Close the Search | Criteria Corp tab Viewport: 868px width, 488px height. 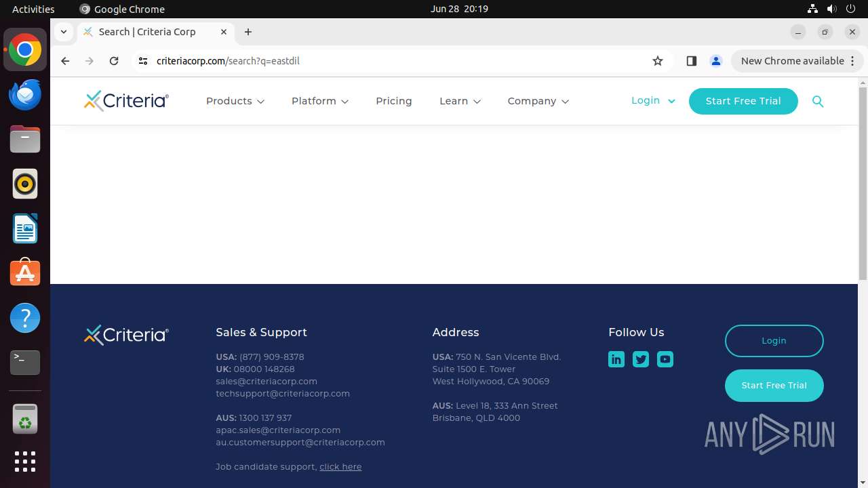tap(224, 32)
